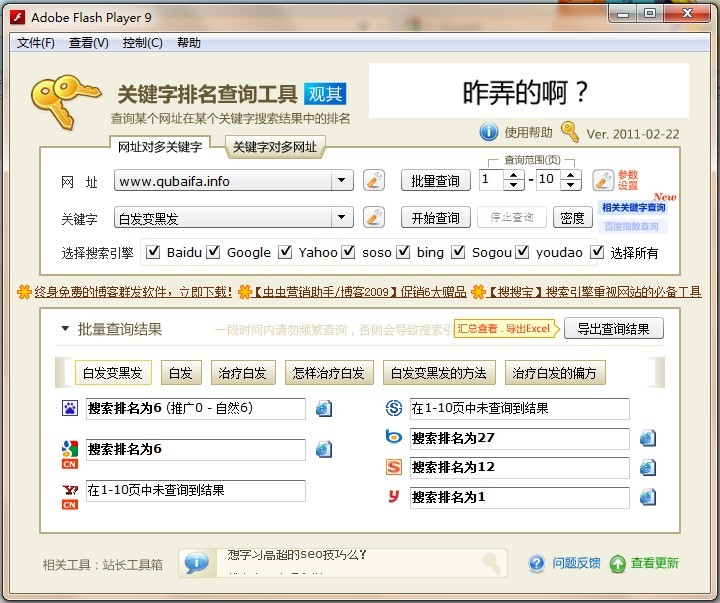Open the 虫虫营销助手 promotion link

359,292
